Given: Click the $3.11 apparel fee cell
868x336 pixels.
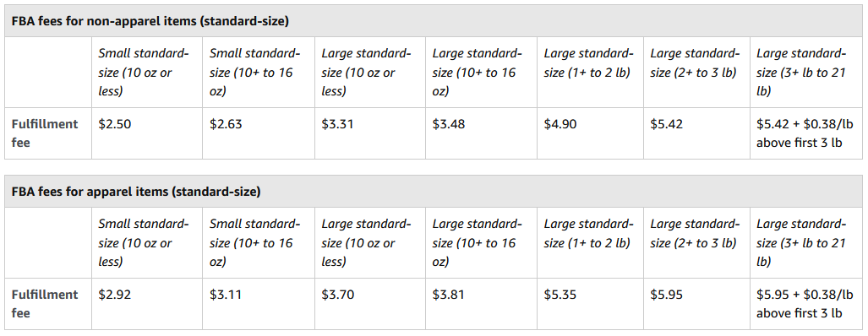Looking at the screenshot, I should click(x=259, y=304).
